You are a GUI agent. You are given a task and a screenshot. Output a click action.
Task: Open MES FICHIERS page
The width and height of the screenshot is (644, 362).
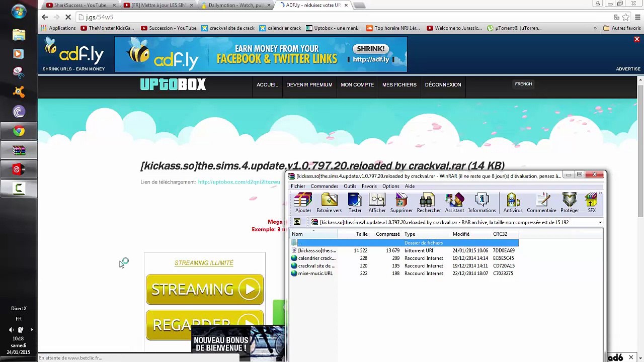point(399,84)
